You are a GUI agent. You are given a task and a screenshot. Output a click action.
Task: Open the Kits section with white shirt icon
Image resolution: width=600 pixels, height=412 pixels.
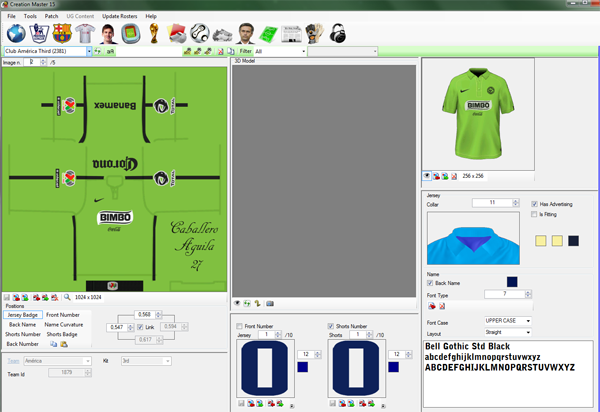click(x=85, y=33)
